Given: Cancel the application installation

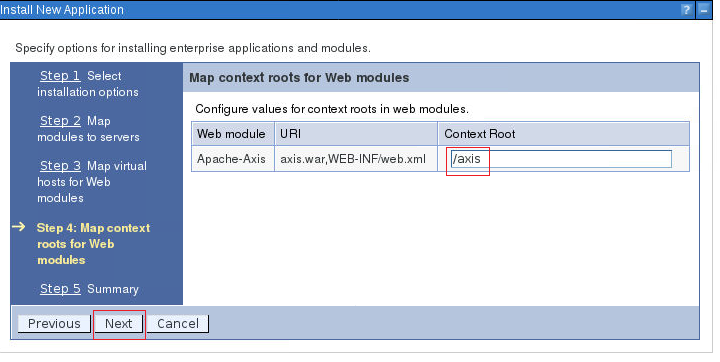Looking at the screenshot, I should tap(178, 323).
